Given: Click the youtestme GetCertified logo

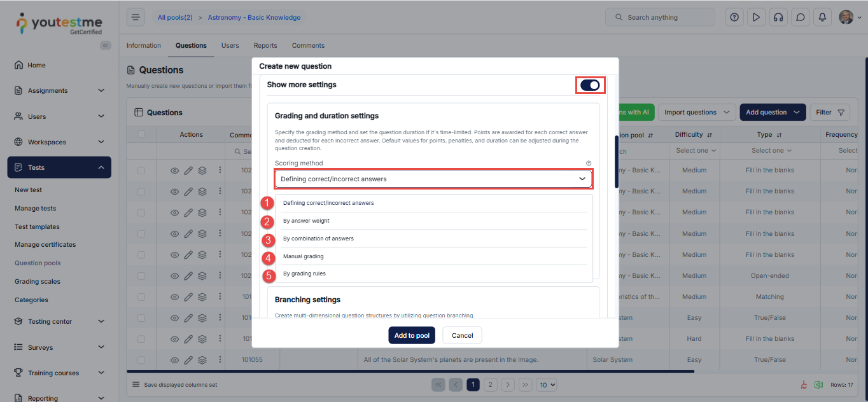Looking at the screenshot, I should [x=59, y=23].
